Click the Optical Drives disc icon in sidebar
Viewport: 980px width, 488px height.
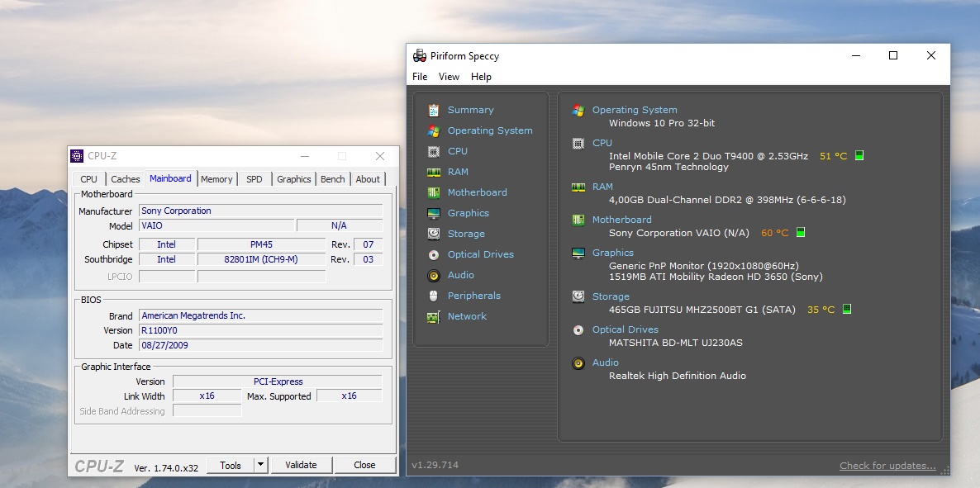click(x=434, y=254)
